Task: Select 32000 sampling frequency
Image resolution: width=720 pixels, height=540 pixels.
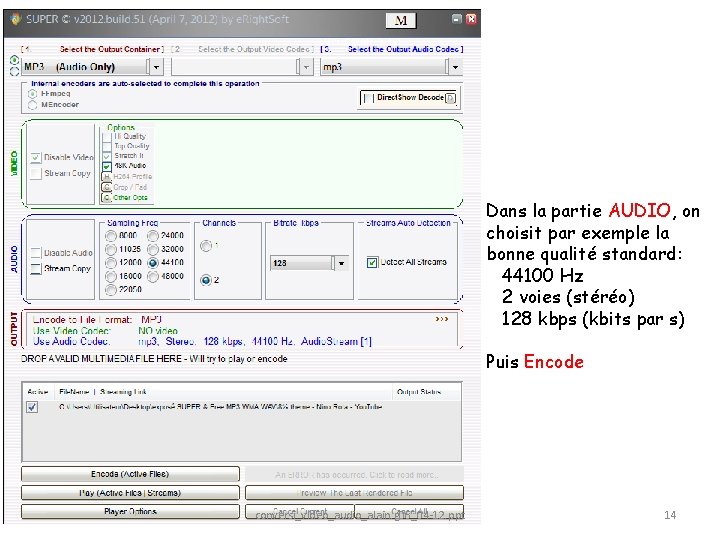Action: (x=153, y=249)
